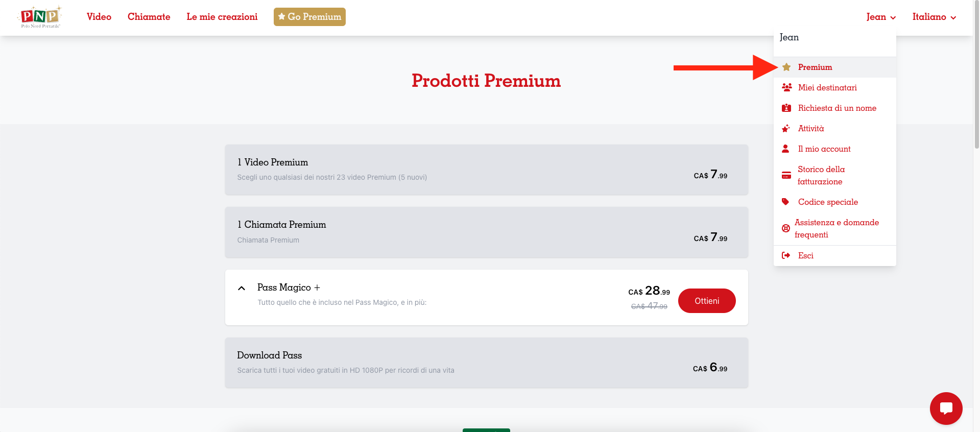Click the Go Premium button
Viewport: 980px width, 432px height.
[309, 17]
